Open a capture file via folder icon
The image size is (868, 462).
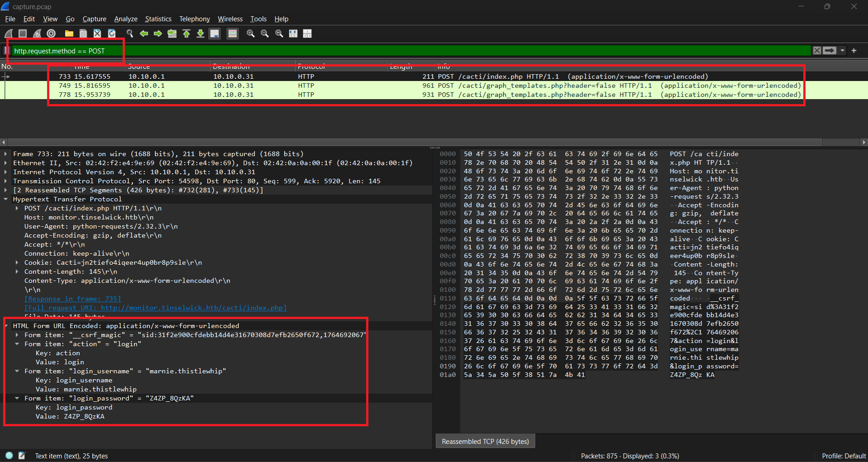[x=69, y=33]
